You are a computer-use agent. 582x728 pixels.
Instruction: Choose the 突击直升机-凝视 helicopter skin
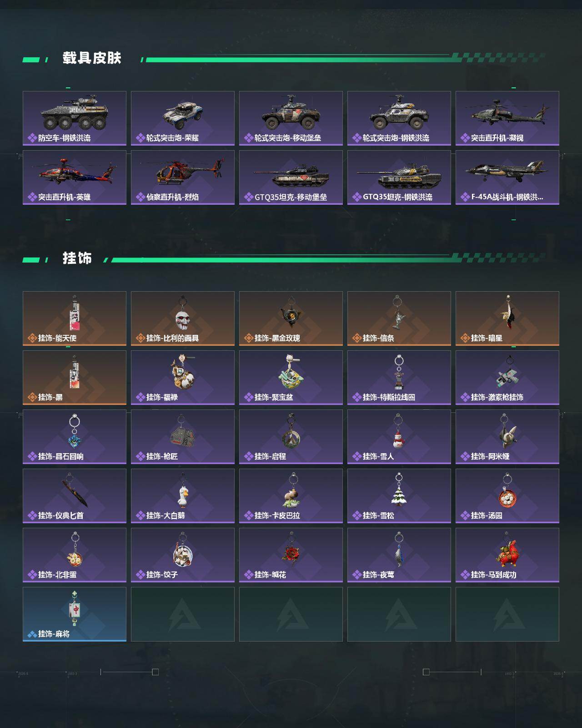click(507, 118)
